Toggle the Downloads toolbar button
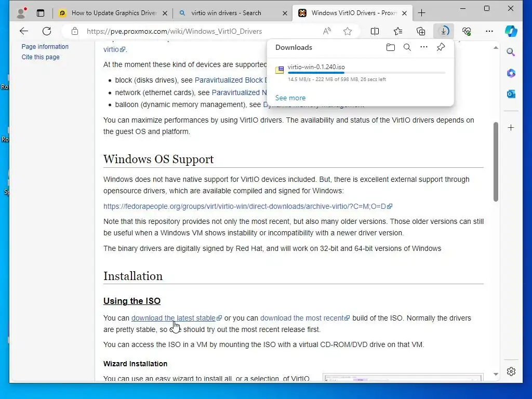Viewport: 532px width, 399px height. click(444, 31)
